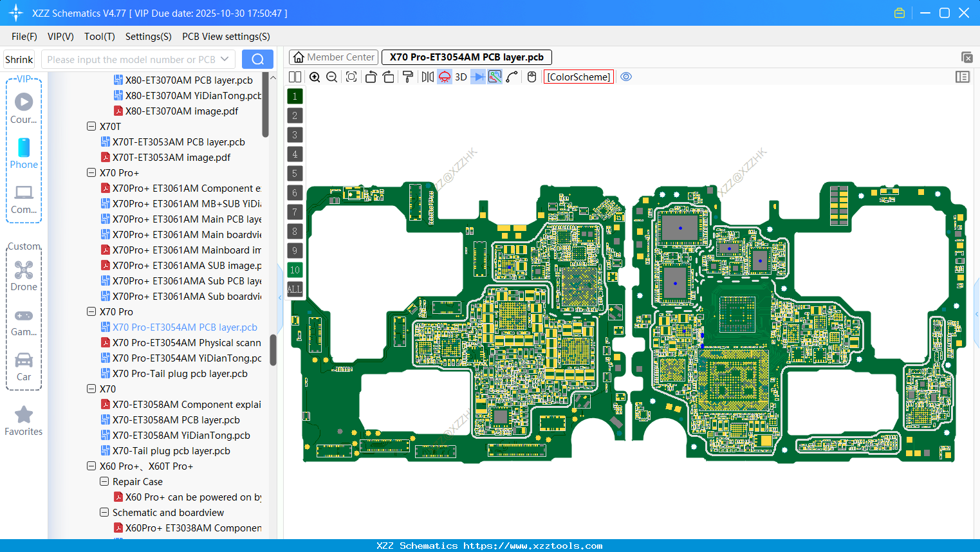Screen dimensions: 980x552
Task: Select the Zoom In magnifier tool
Action: pos(315,77)
